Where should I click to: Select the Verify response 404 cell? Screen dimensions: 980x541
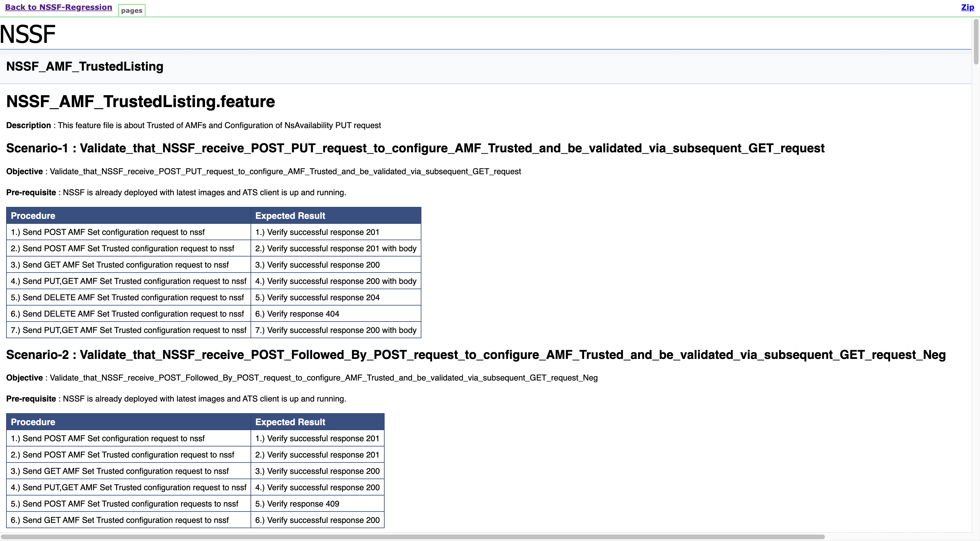pyautogui.click(x=297, y=314)
